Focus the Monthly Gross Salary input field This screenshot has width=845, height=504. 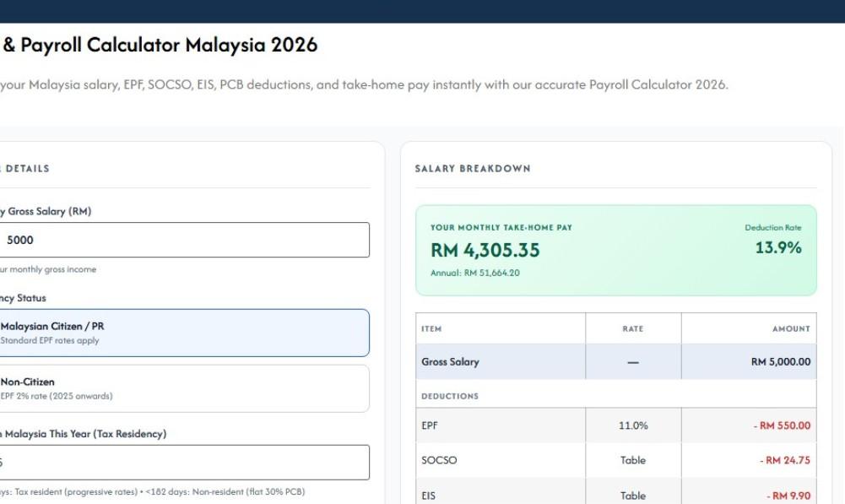click(183, 240)
